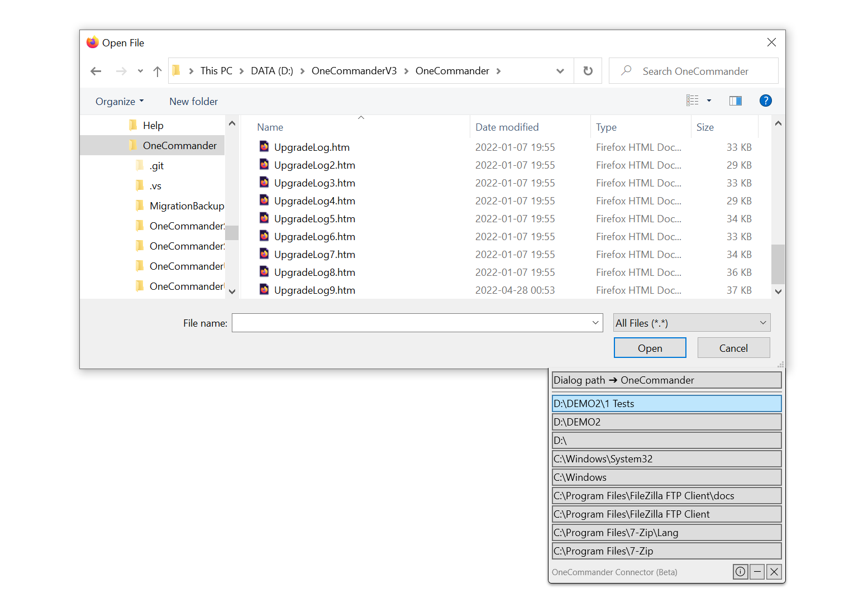Click the back navigation arrow
868x612 pixels.
tap(96, 70)
